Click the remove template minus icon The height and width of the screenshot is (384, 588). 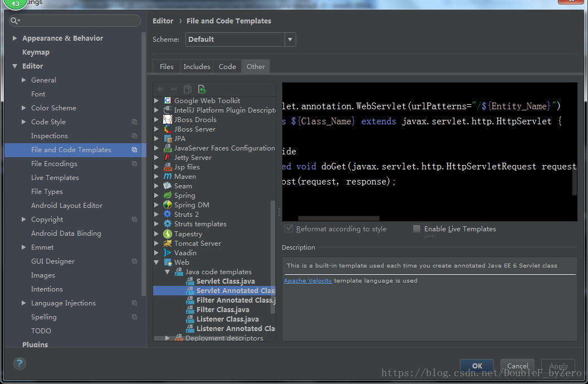(x=173, y=89)
